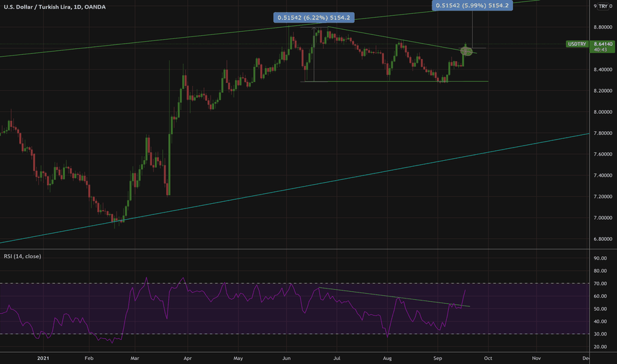This screenshot has width=617, height=364.
Task: Click the RSI 70.00 scale label
Action: coord(600,284)
